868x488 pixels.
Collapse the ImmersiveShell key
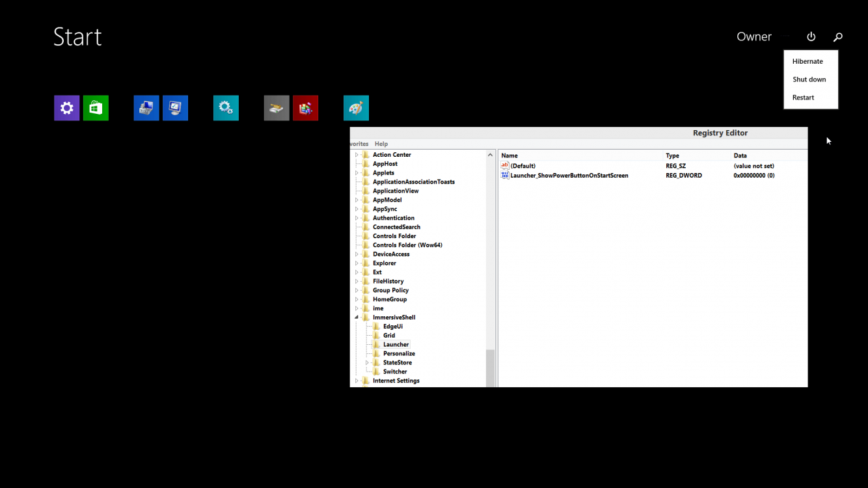[x=357, y=318]
